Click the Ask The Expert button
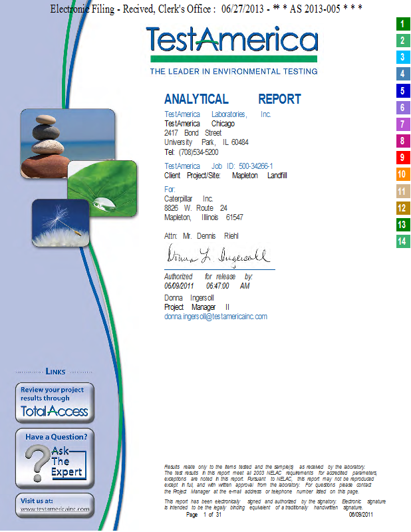This screenshot has width=411, height=532. pos(55,458)
